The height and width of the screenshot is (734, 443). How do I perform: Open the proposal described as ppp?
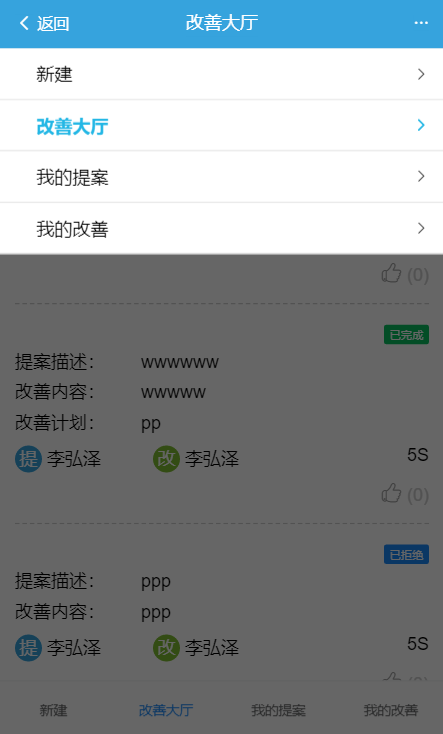pos(156,582)
